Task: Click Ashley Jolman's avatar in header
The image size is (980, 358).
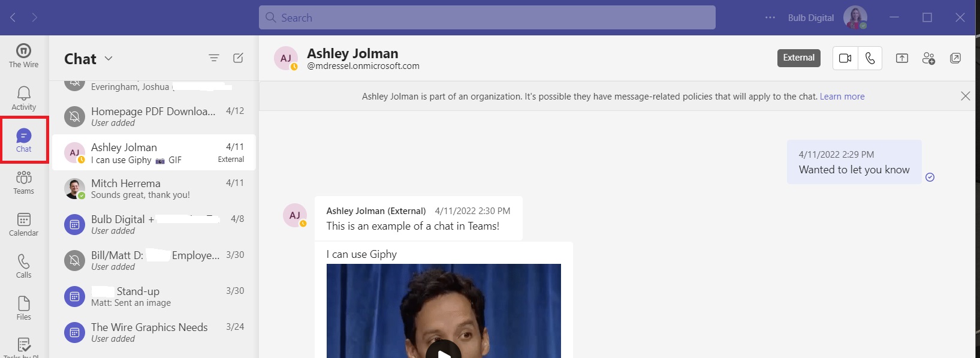Action: pyautogui.click(x=286, y=58)
